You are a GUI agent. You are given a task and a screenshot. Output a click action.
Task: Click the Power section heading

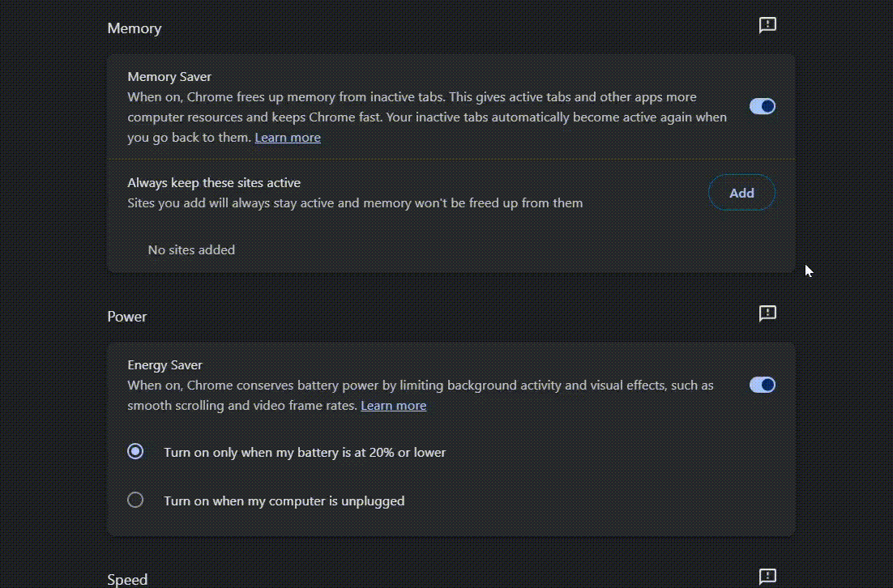tap(127, 317)
